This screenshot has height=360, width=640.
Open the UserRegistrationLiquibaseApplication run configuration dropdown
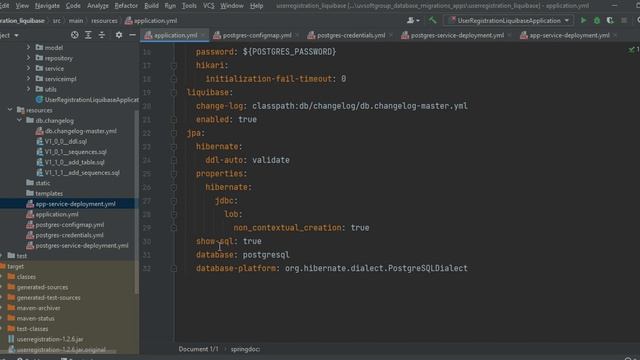click(x=509, y=20)
